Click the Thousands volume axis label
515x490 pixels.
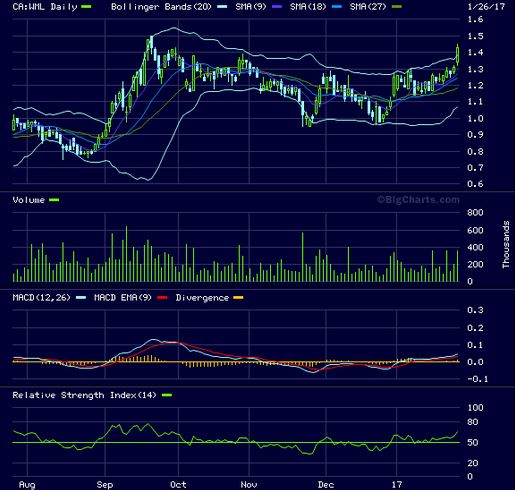pos(506,245)
